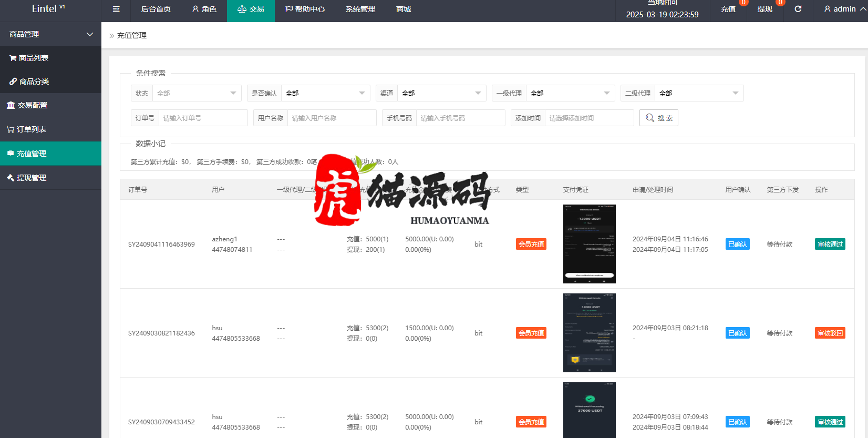Open 商品分类 in the sidebar

(50, 82)
